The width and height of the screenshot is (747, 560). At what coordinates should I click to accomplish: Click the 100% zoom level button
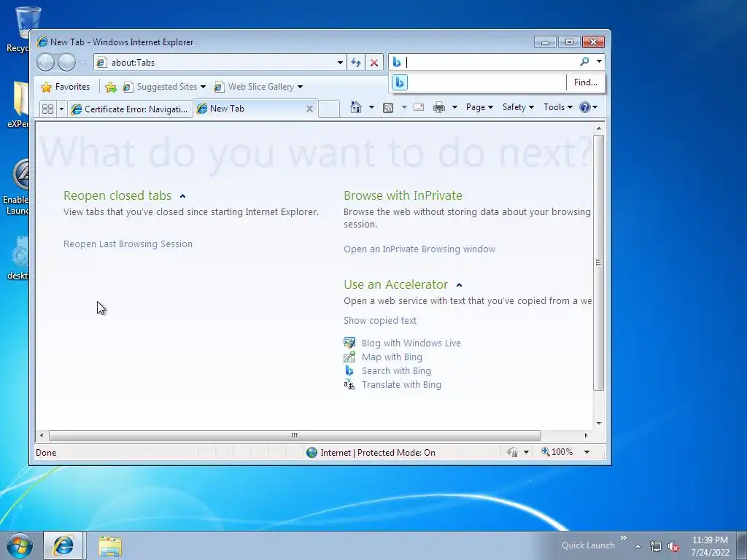tap(557, 452)
